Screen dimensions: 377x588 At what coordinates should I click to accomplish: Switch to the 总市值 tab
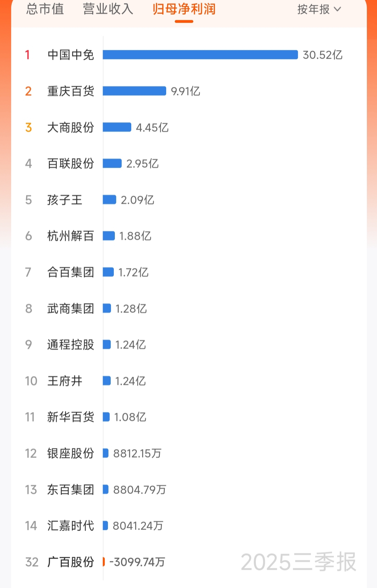(45, 9)
